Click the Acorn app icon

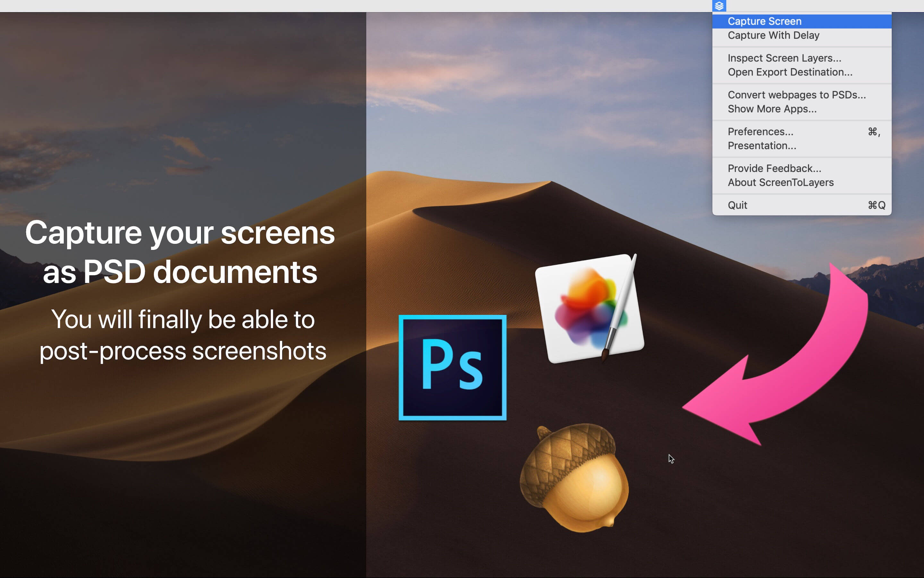[574, 478]
